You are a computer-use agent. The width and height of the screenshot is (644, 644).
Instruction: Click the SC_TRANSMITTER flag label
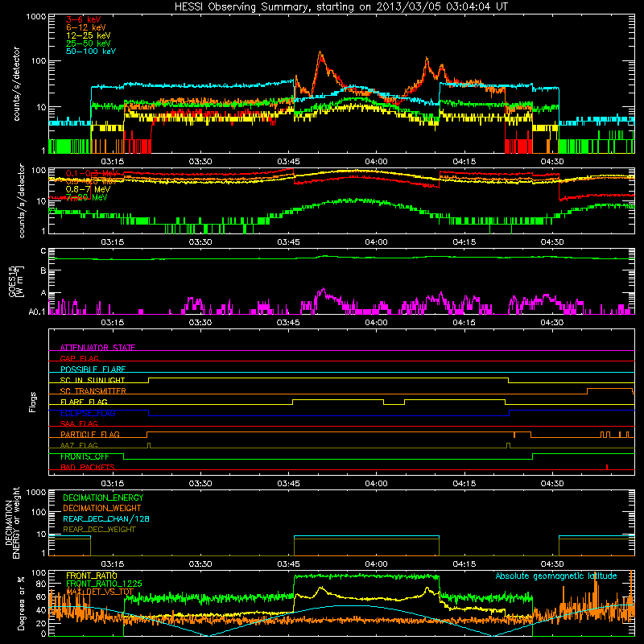click(93, 391)
